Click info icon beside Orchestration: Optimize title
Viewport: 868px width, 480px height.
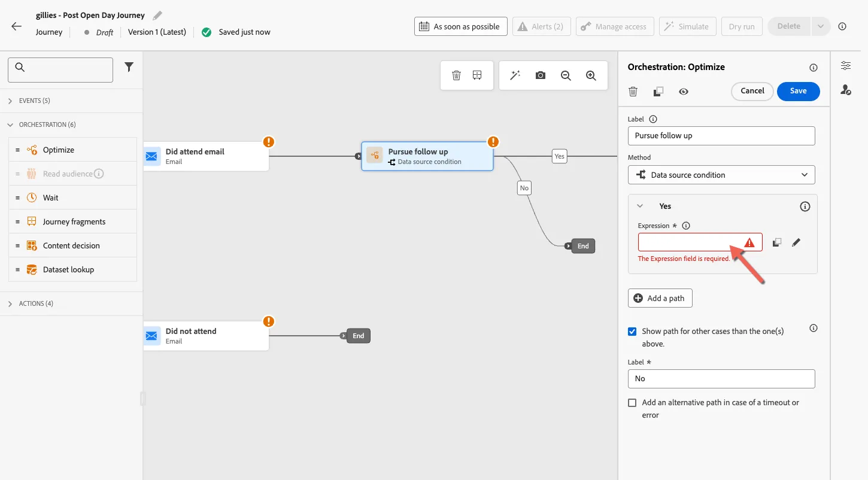[x=814, y=68]
